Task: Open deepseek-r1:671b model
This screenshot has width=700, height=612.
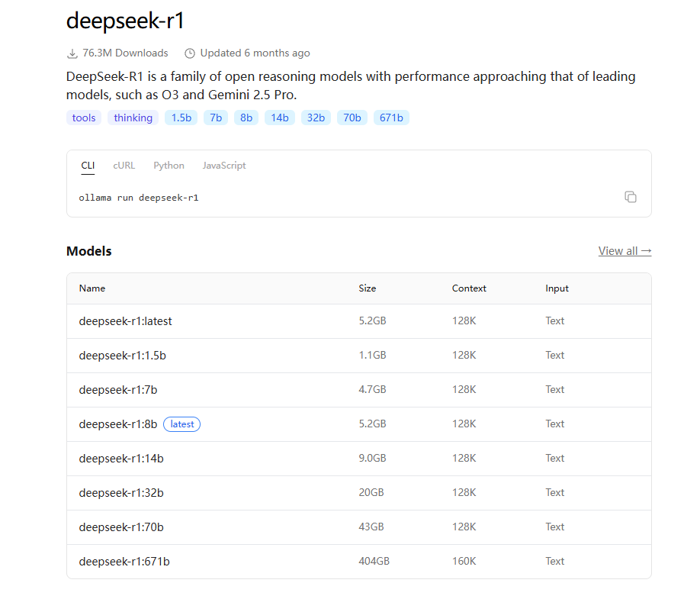Action: click(x=124, y=562)
